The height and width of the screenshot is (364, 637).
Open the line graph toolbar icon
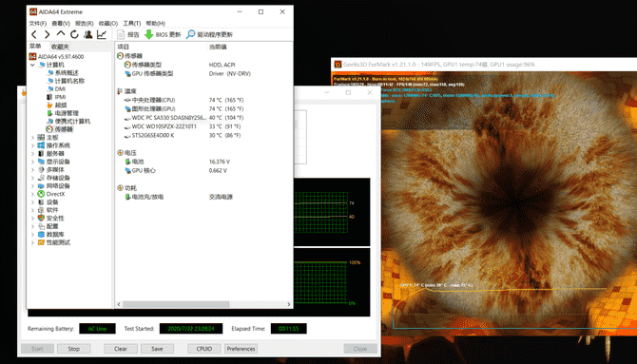102,34
